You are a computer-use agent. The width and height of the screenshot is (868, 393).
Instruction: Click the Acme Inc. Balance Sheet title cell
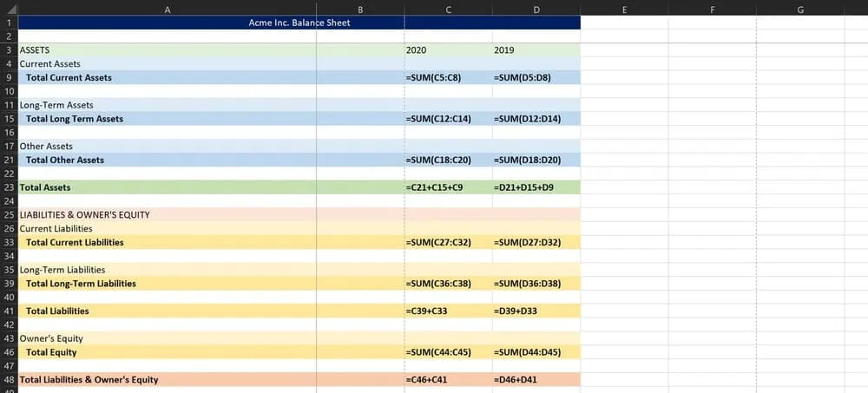299,23
